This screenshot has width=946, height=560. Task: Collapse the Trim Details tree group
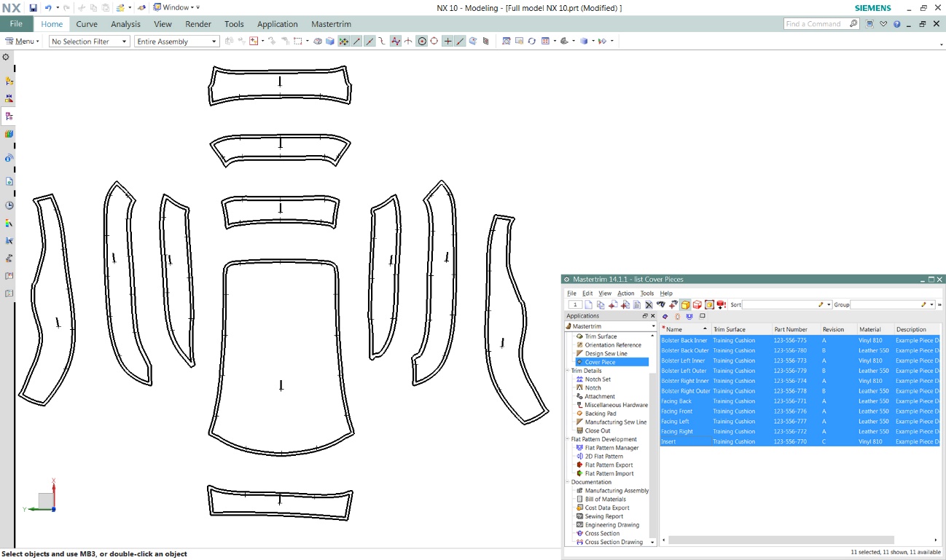tap(568, 371)
